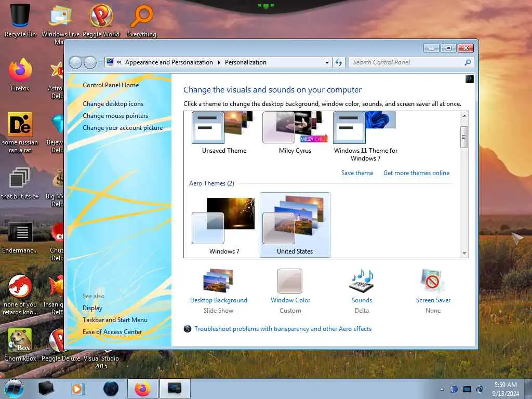Select the United States Aero theme
Viewport: 532px width, 399px height.
coord(295,225)
